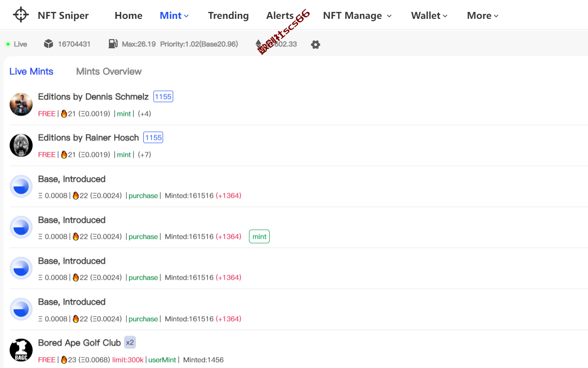Image resolution: width=588 pixels, height=368 pixels.
Task: Click (+4) count in Dennis Schmelz row
Action: 144,114
